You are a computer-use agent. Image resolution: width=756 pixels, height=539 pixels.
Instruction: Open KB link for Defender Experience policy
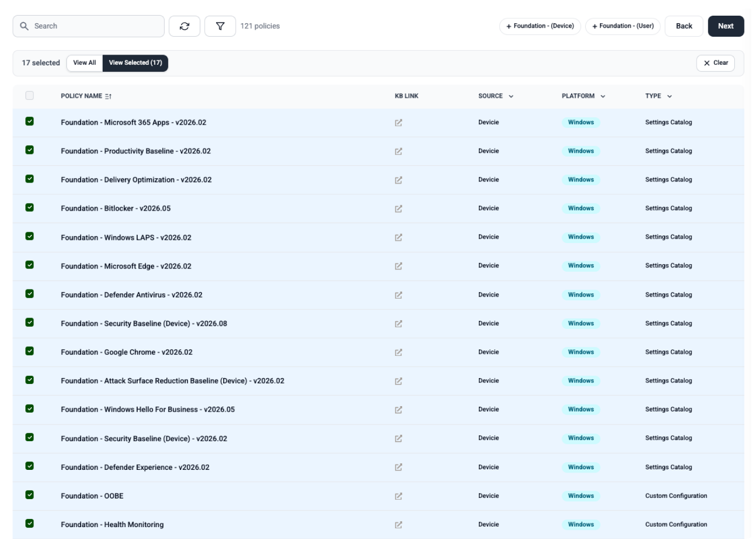click(398, 467)
